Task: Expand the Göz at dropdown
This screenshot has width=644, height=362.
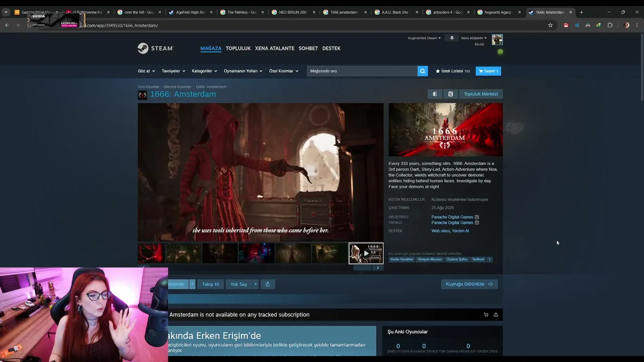Action: coord(146,71)
